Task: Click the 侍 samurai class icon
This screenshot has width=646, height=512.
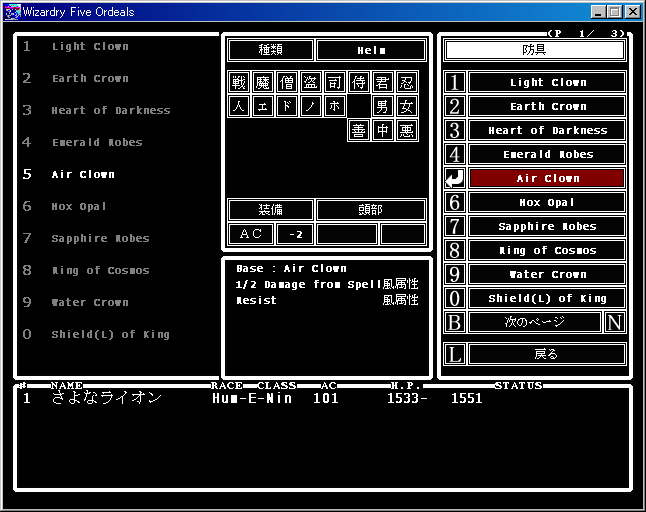Action: click(x=358, y=82)
